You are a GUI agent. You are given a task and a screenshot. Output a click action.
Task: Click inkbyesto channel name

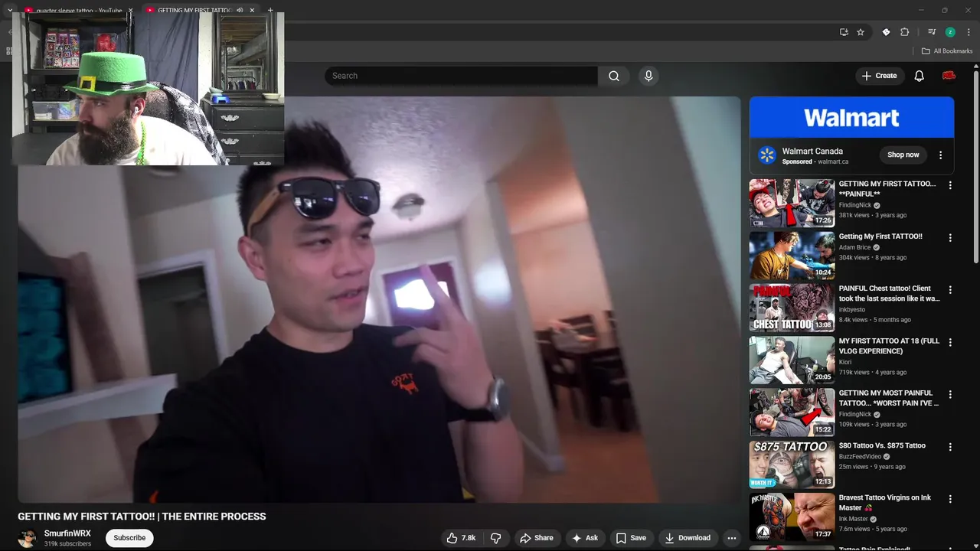coord(854,309)
